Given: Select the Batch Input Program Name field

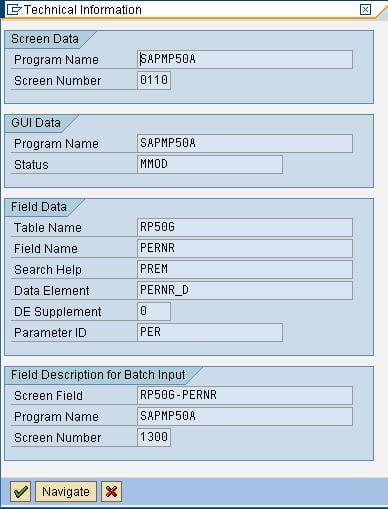Looking at the screenshot, I should [x=245, y=416].
